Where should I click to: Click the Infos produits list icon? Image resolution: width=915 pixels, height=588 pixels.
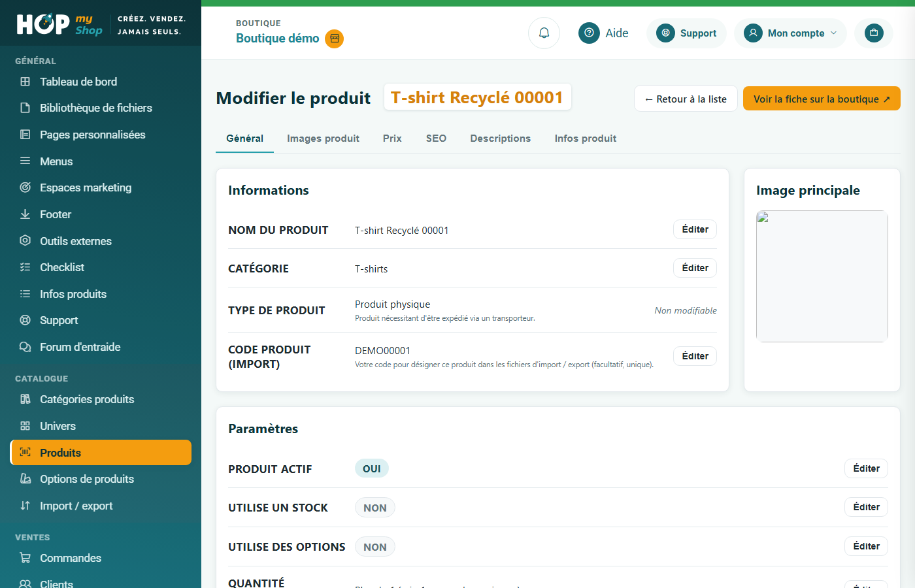coord(25,294)
